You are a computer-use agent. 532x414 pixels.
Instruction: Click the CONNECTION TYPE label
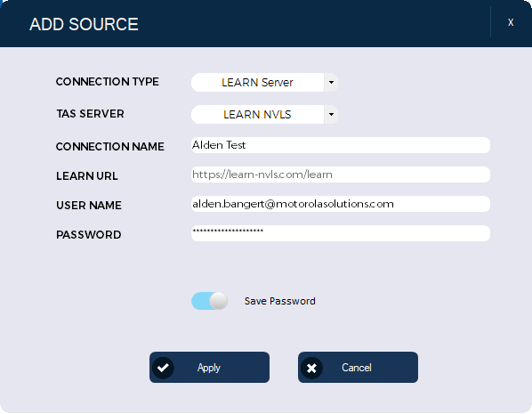(x=108, y=82)
